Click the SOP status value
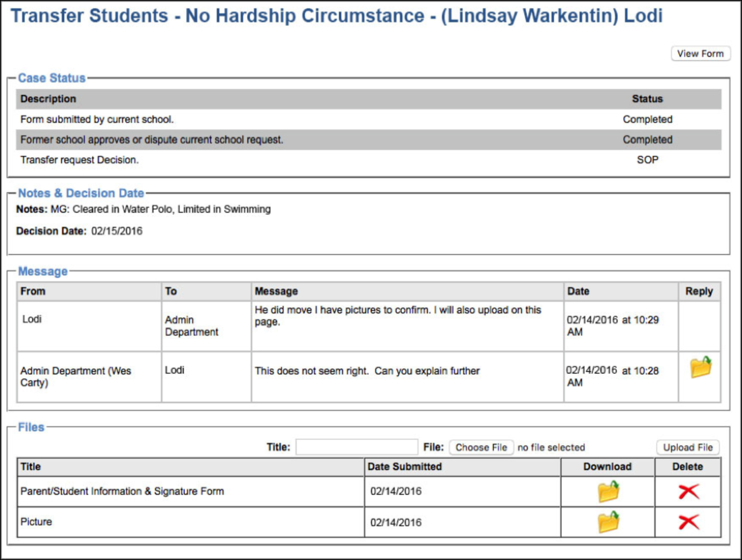Screen dimensions: 742x560 tap(648, 160)
